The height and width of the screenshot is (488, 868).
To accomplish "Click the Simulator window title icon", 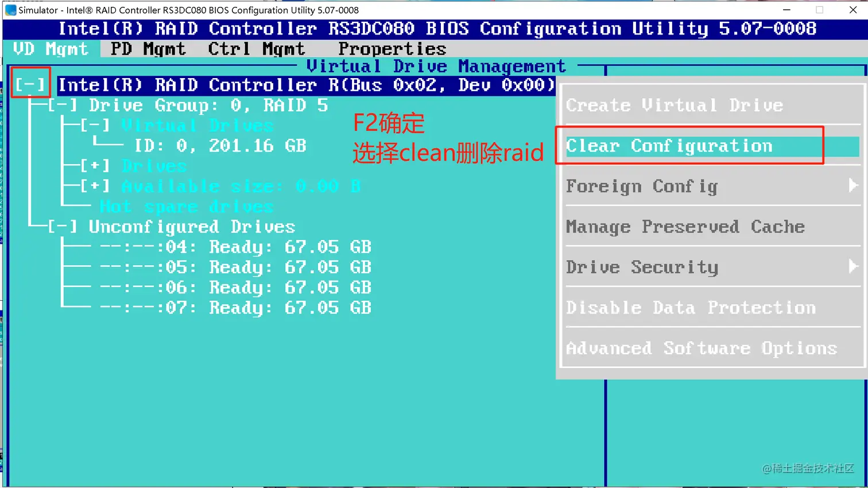I will [x=10, y=10].
